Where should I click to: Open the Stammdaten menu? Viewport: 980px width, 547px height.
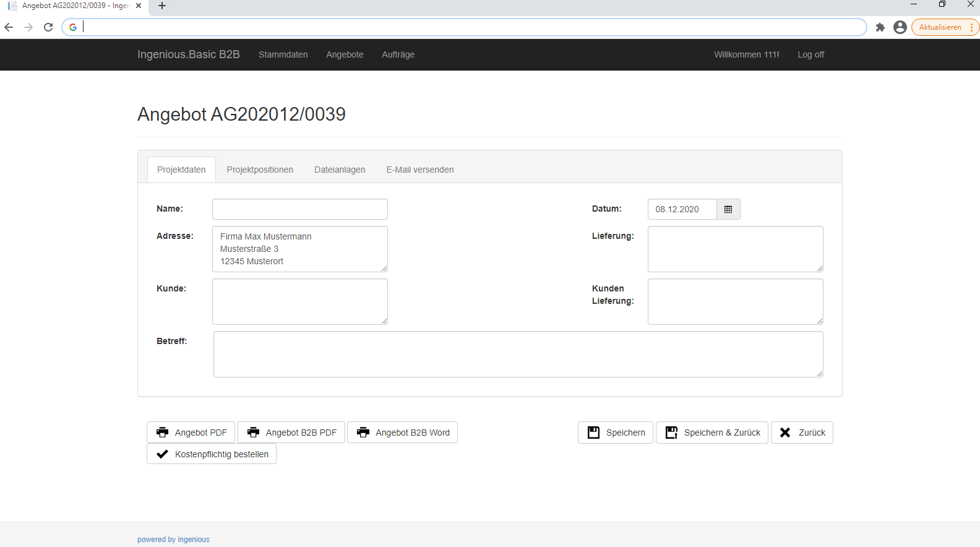[283, 54]
